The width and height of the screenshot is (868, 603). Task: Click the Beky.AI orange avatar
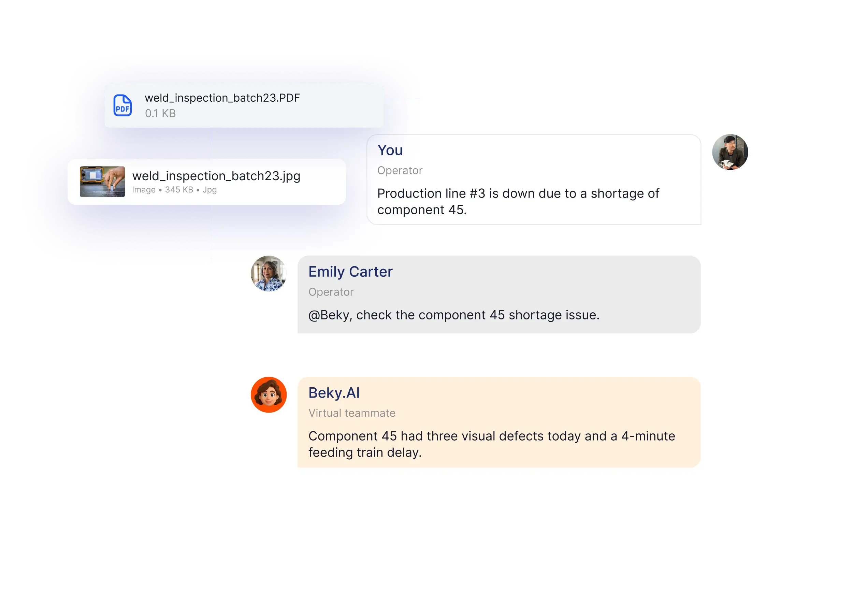[269, 394]
